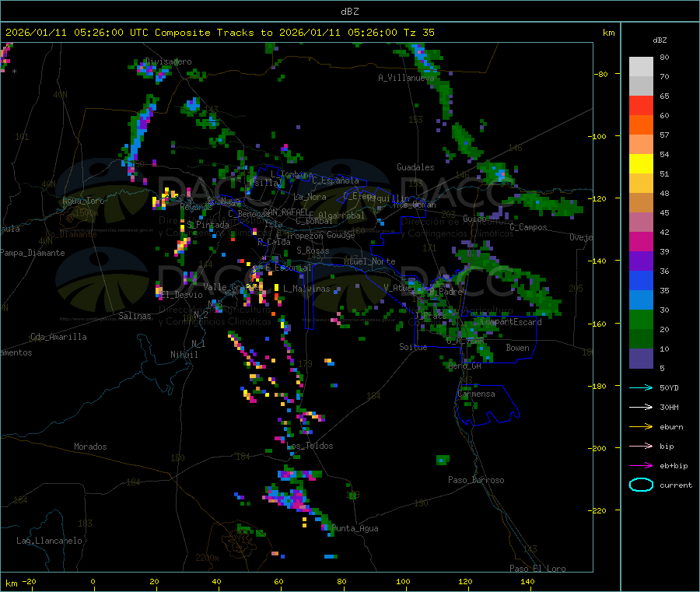
Task: Click the storm cell cluster north of Punta_Agua
Action: point(293,496)
